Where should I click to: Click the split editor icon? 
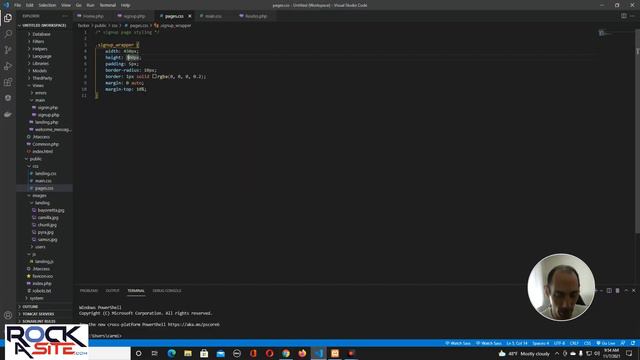point(624,16)
